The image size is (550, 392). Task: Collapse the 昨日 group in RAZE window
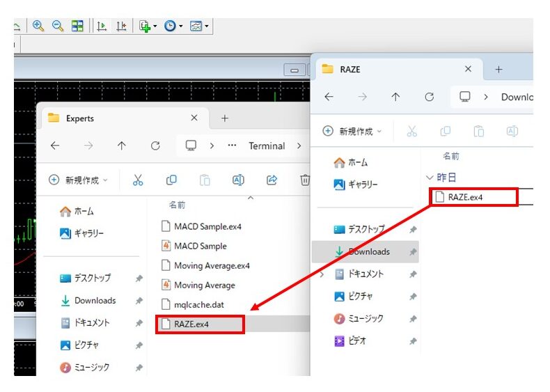coord(430,178)
